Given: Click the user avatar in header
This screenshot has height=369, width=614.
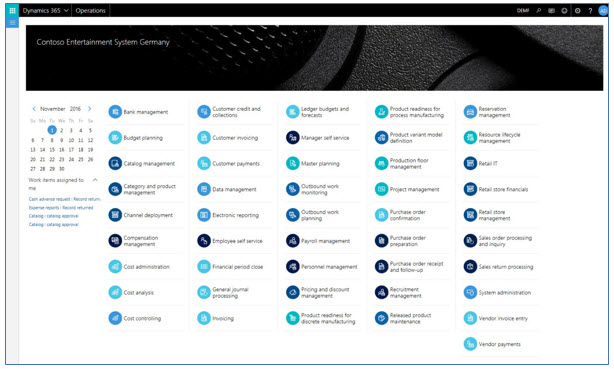Looking at the screenshot, I should pyautogui.click(x=603, y=11).
